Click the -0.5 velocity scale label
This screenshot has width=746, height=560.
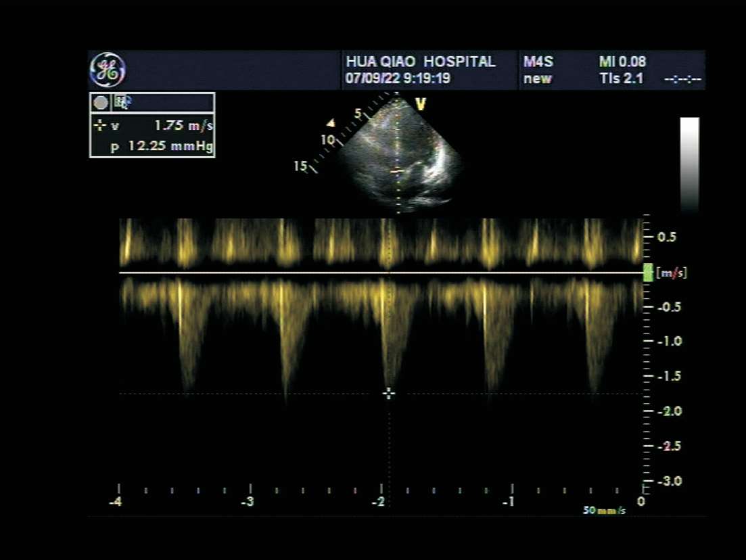(x=669, y=307)
